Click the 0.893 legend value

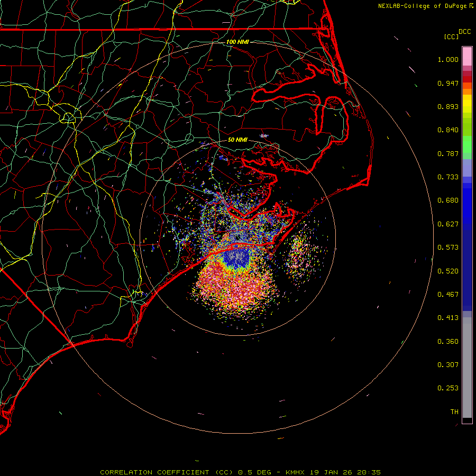pyautogui.click(x=448, y=106)
